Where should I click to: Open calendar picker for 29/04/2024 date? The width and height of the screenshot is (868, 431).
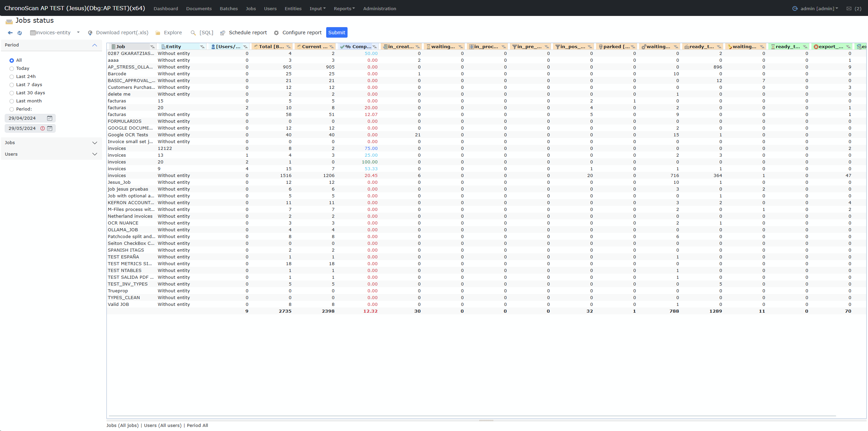point(50,118)
